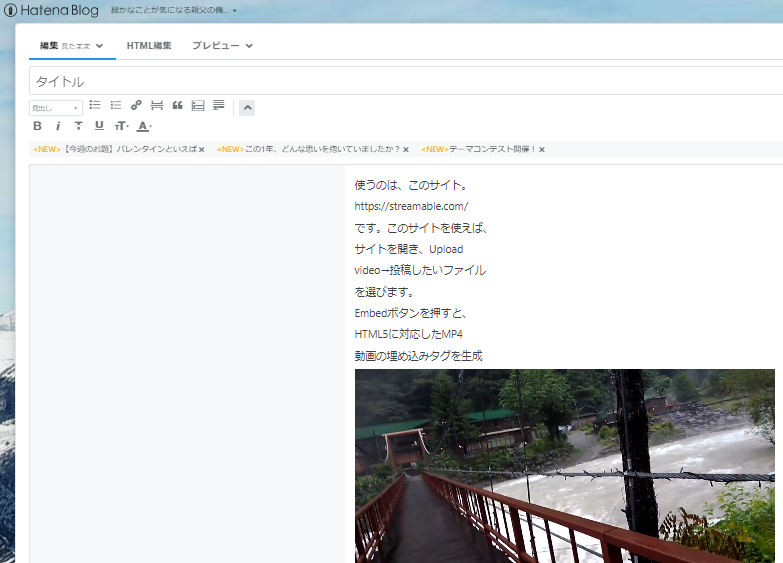Click the line を選びます。
Viewport: 783px width, 563px height.
pyautogui.click(x=384, y=292)
